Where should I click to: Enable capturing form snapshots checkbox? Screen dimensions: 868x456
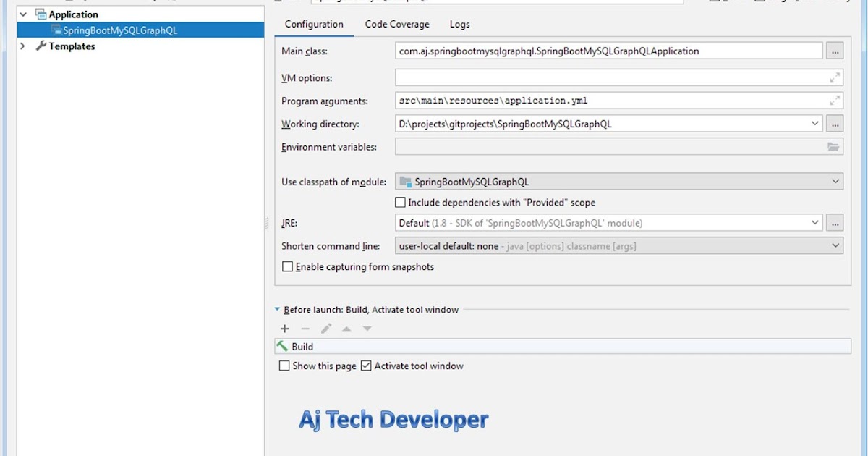tap(287, 267)
